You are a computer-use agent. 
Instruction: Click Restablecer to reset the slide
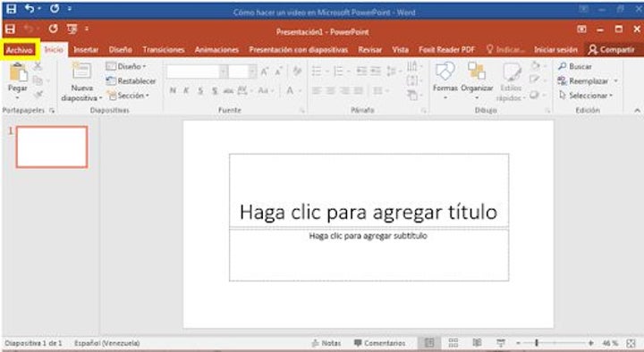tap(131, 80)
